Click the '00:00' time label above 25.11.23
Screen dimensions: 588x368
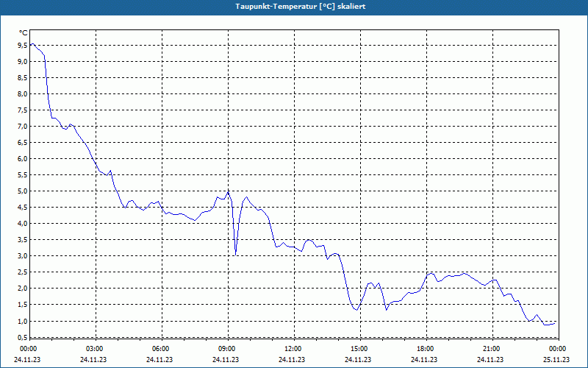[557, 349]
